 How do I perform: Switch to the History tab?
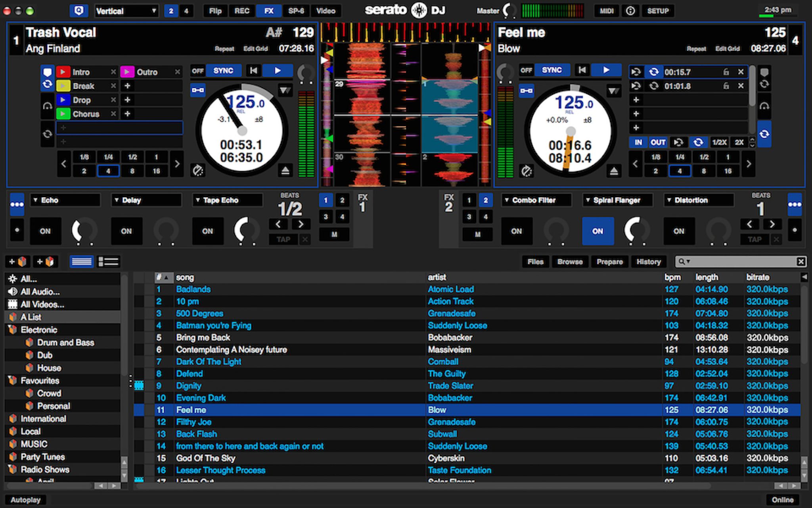[x=649, y=262]
